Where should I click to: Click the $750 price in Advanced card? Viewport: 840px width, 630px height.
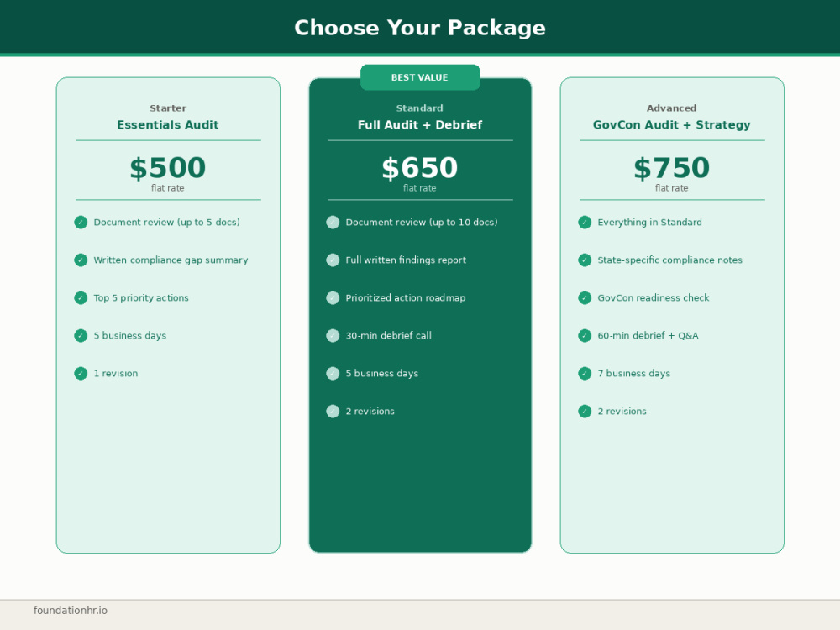(672, 168)
